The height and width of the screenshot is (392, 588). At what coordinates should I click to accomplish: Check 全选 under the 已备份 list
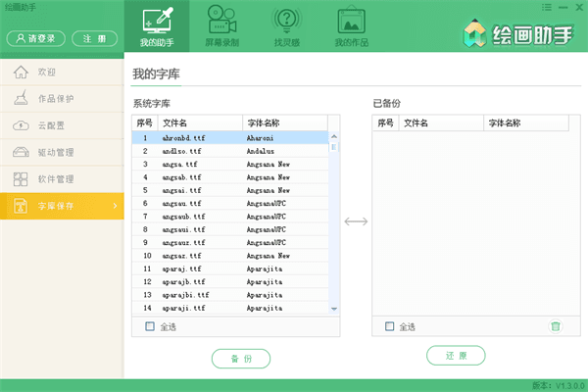point(390,326)
